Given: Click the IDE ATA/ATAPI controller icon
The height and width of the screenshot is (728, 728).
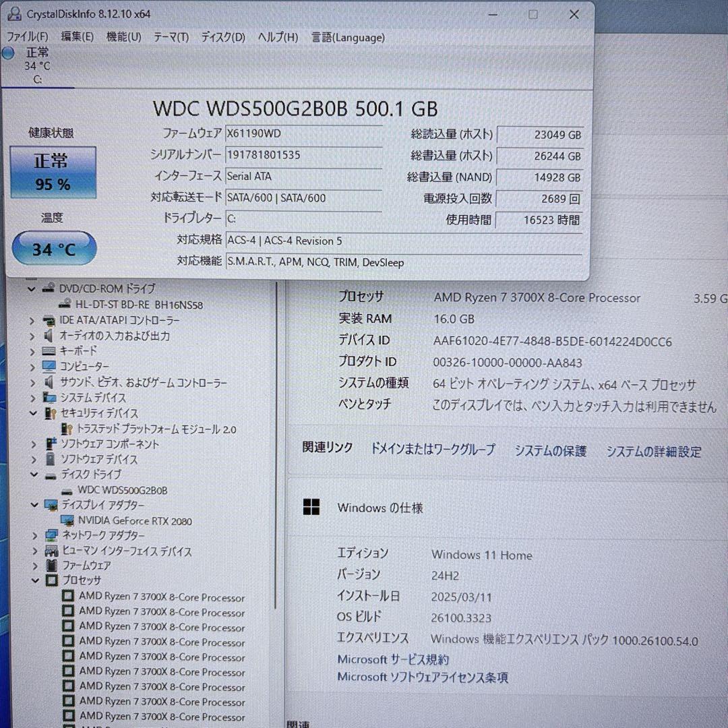Looking at the screenshot, I should pos(49,320).
